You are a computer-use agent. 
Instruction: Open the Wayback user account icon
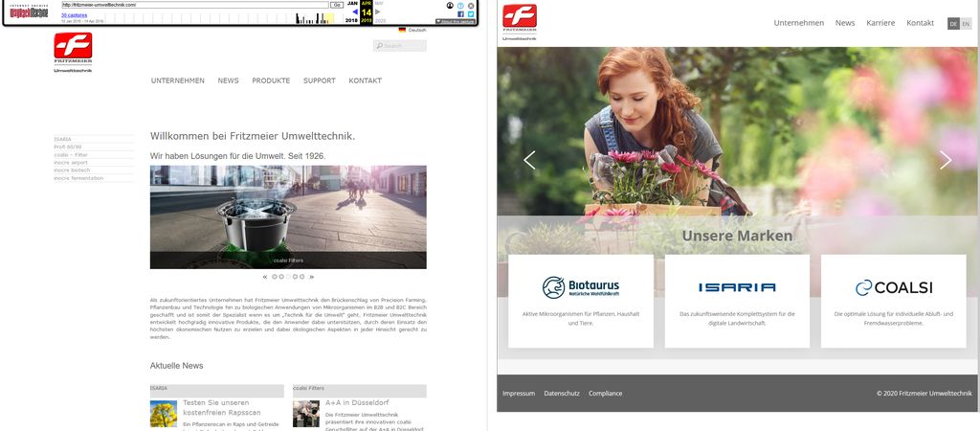(450, 5)
